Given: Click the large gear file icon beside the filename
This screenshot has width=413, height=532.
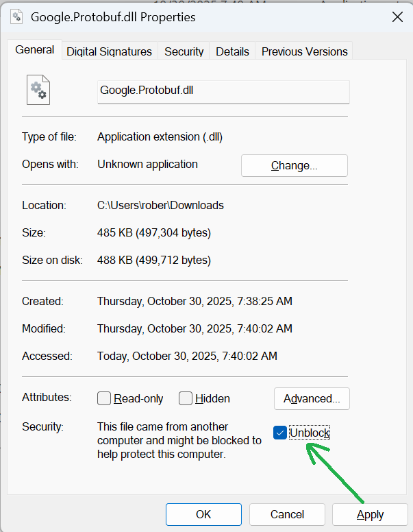Looking at the screenshot, I should (38, 91).
